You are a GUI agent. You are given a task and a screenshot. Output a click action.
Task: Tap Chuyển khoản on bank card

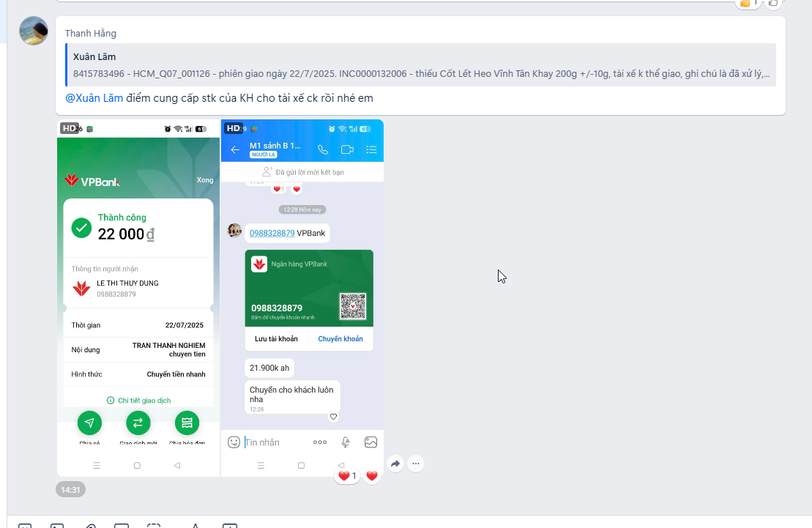coord(340,339)
